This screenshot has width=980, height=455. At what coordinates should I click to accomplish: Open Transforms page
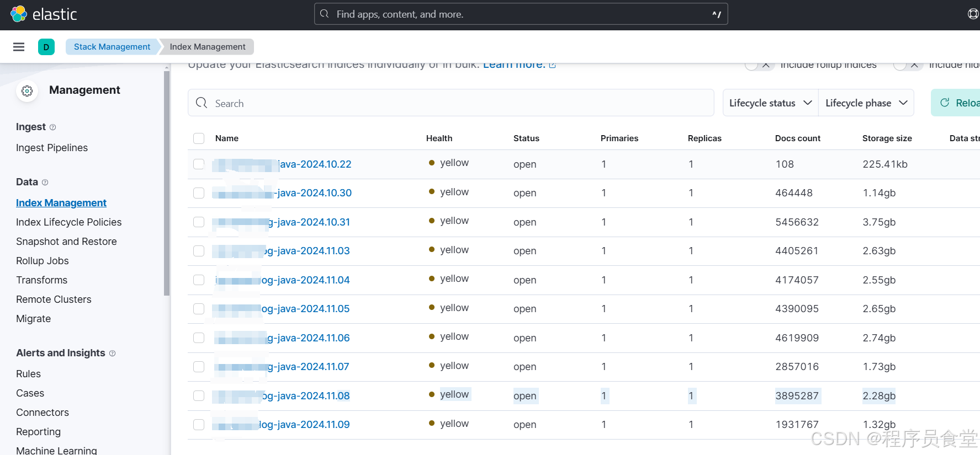[x=42, y=280]
